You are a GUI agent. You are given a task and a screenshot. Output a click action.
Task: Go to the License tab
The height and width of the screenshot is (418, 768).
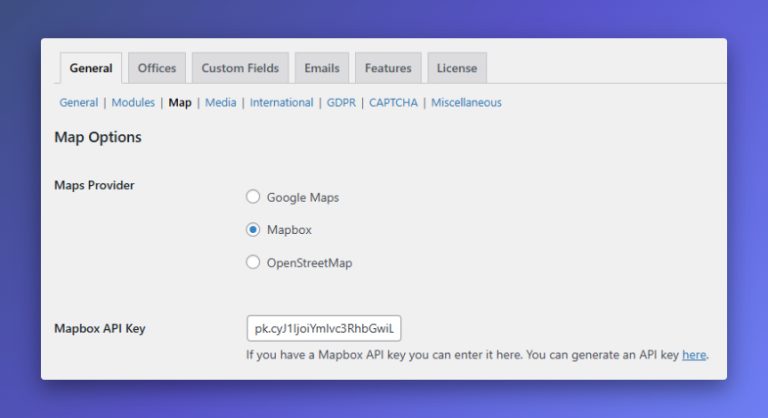tap(457, 68)
